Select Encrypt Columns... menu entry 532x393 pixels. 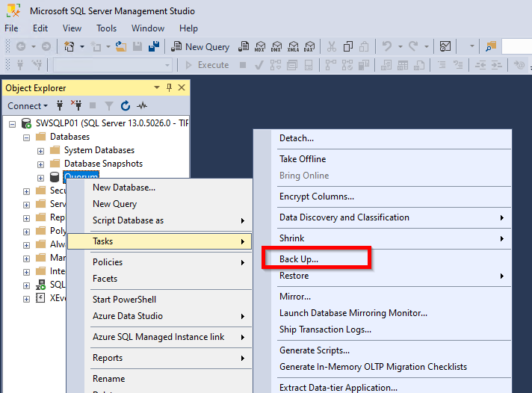point(383,196)
